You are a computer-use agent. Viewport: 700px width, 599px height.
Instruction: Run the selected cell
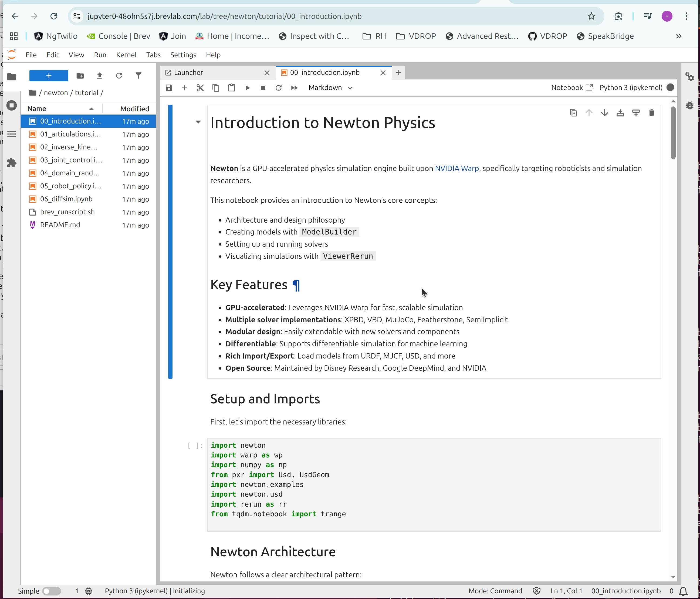247,88
